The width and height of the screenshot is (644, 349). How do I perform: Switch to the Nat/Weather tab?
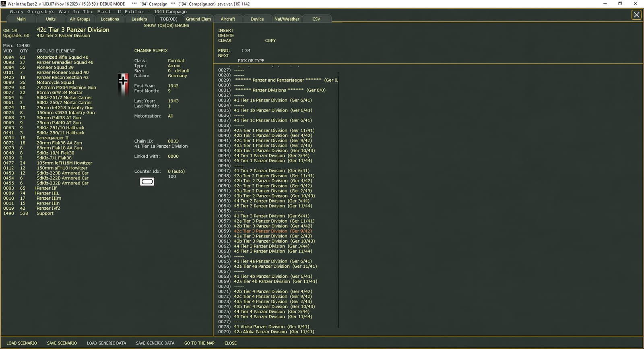pos(287,19)
